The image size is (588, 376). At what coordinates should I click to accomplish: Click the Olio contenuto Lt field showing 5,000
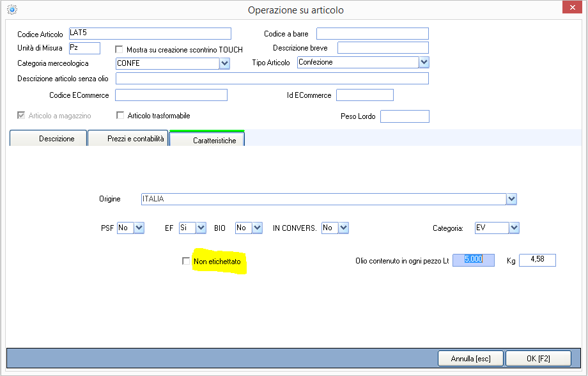click(x=473, y=260)
